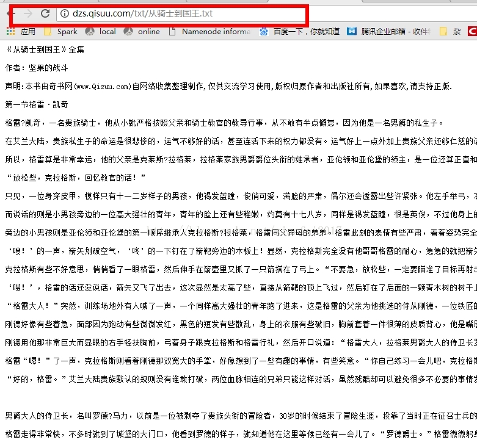Open the 应用 apps shortcut label
477x448 pixels.
[28, 31]
